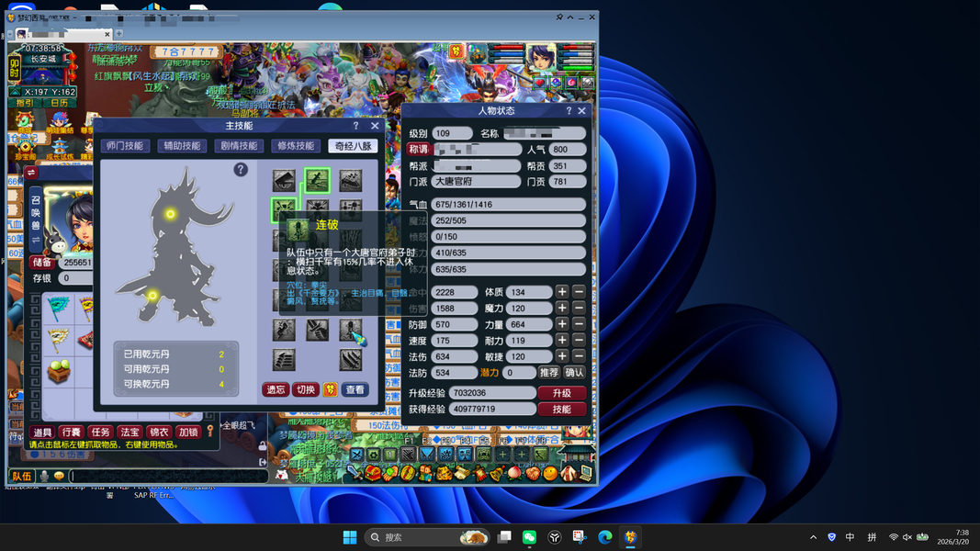Screen dimensions: 980x551
Task: Open Microsoft Edge from Windows taskbar
Action: [x=605, y=537]
